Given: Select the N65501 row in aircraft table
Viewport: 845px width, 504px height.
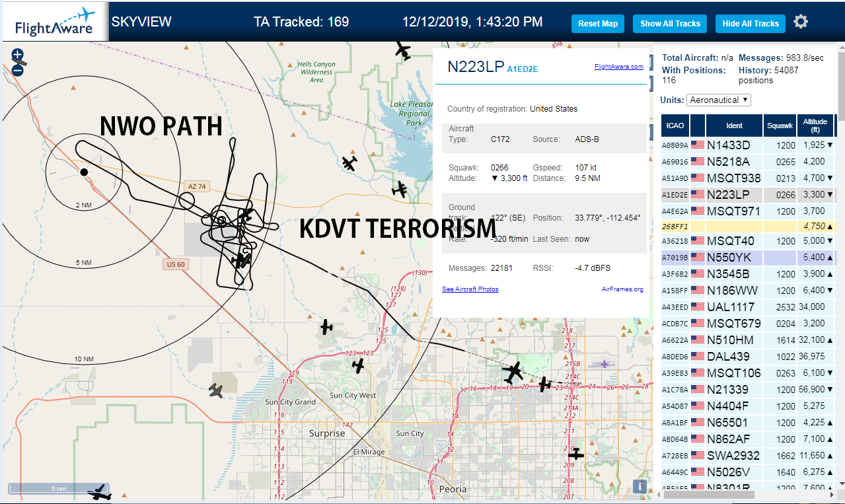Looking at the screenshot, I should pos(748,423).
